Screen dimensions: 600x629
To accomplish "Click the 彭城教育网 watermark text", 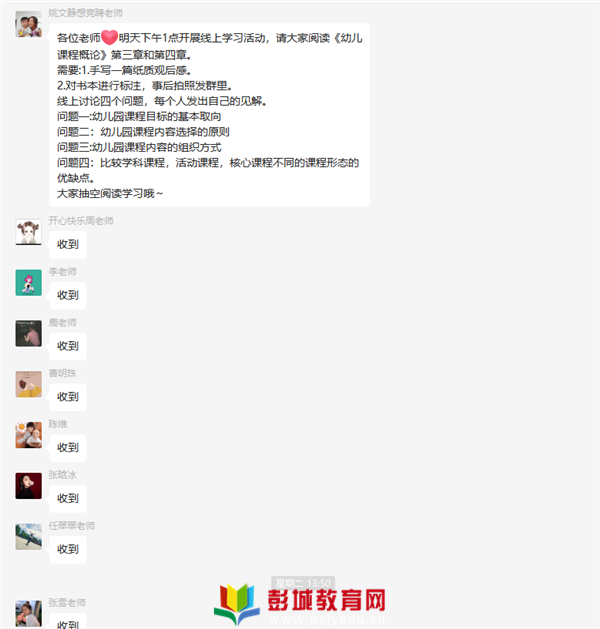I will click(x=327, y=601).
